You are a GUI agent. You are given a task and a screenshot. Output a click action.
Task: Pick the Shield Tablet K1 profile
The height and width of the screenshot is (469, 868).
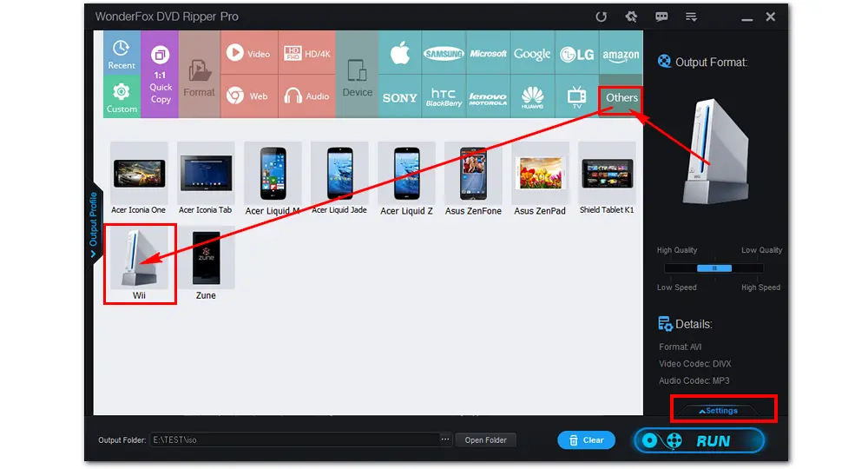click(x=607, y=178)
